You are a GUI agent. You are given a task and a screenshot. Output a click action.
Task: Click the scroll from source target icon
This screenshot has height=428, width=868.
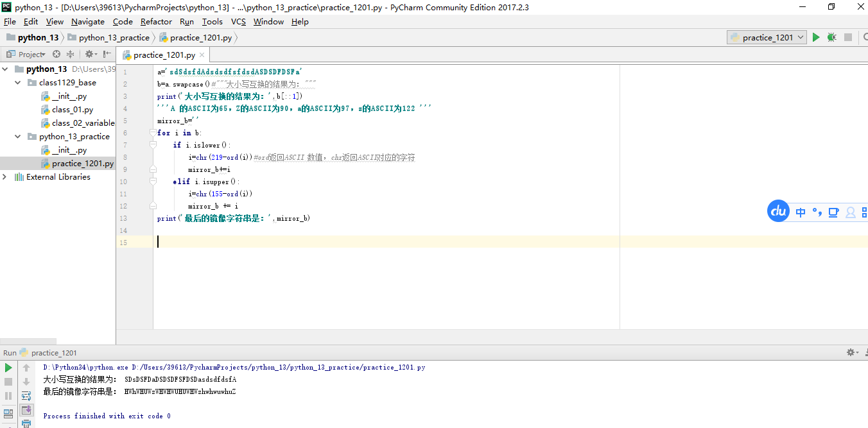(x=56, y=55)
